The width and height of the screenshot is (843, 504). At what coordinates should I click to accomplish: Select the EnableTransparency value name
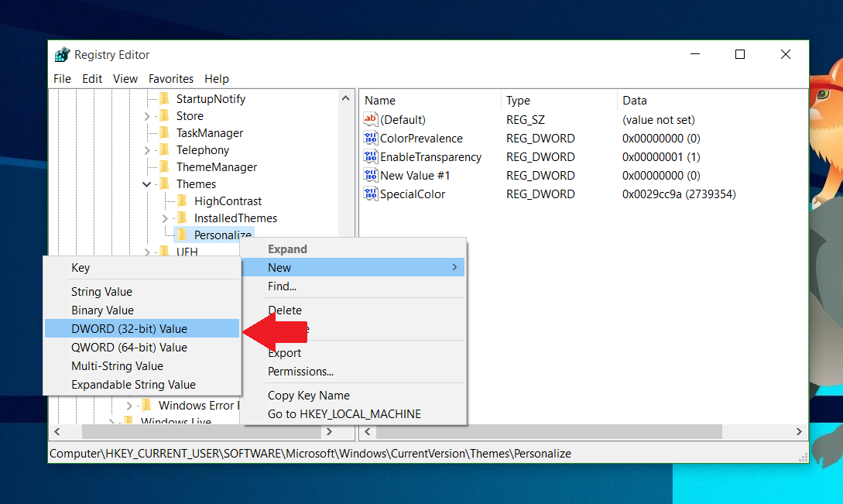[430, 157]
